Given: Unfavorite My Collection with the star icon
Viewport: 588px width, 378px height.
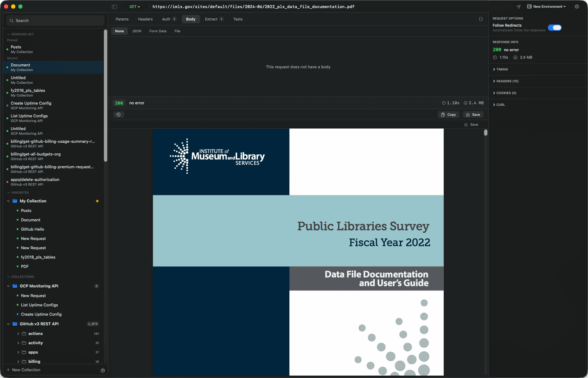Looking at the screenshot, I should click(97, 201).
